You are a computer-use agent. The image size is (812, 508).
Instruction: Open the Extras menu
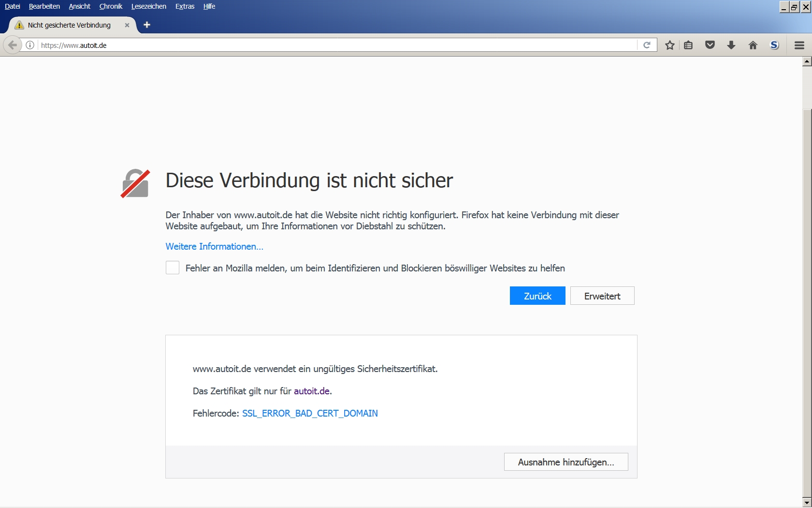[x=185, y=6]
